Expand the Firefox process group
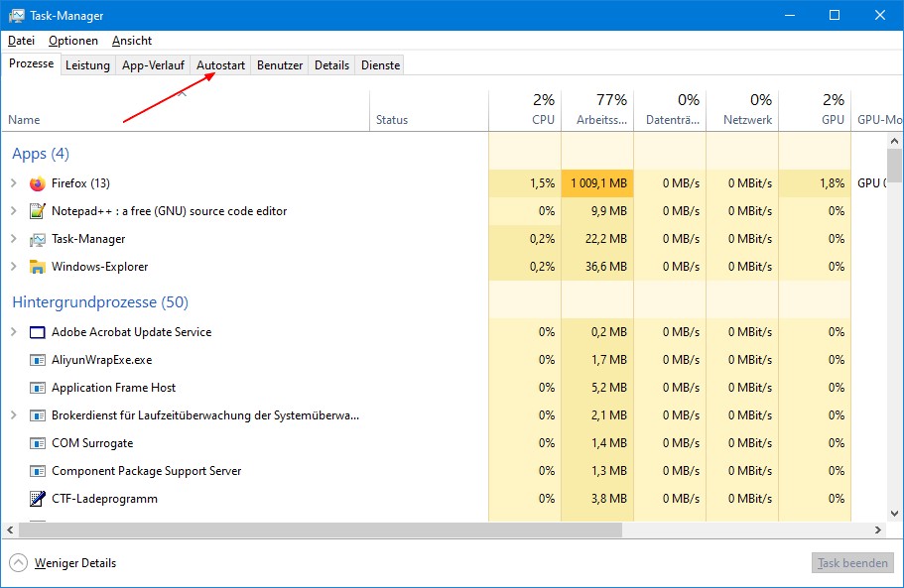The image size is (904, 588). pos(14,183)
